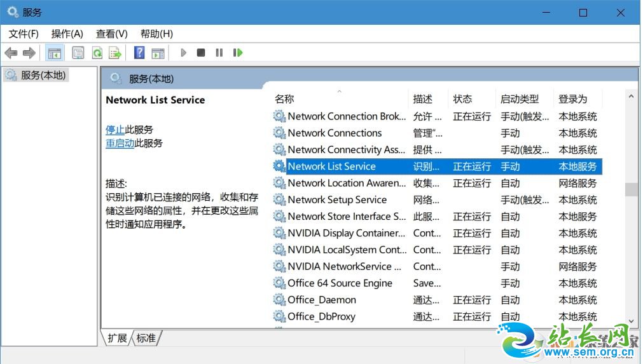The height and width of the screenshot is (364, 643).
Task: Click gear icon of Network Store Interface row
Action: pyautogui.click(x=279, y=216)
